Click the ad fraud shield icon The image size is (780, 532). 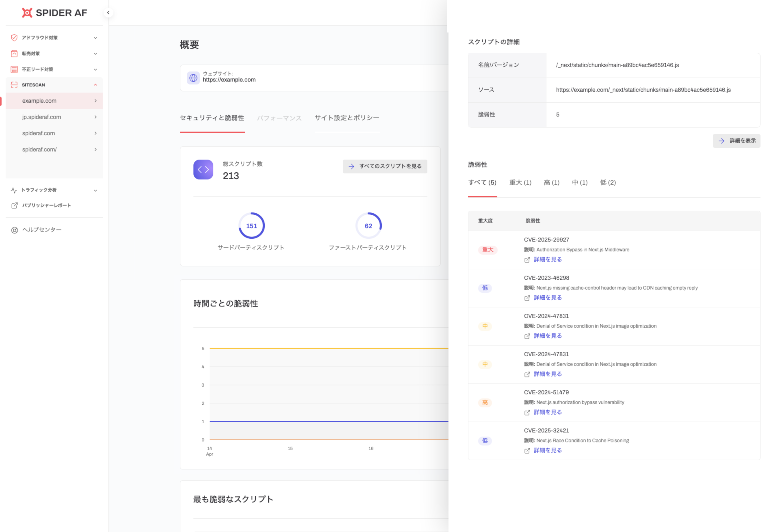point(14,38)
